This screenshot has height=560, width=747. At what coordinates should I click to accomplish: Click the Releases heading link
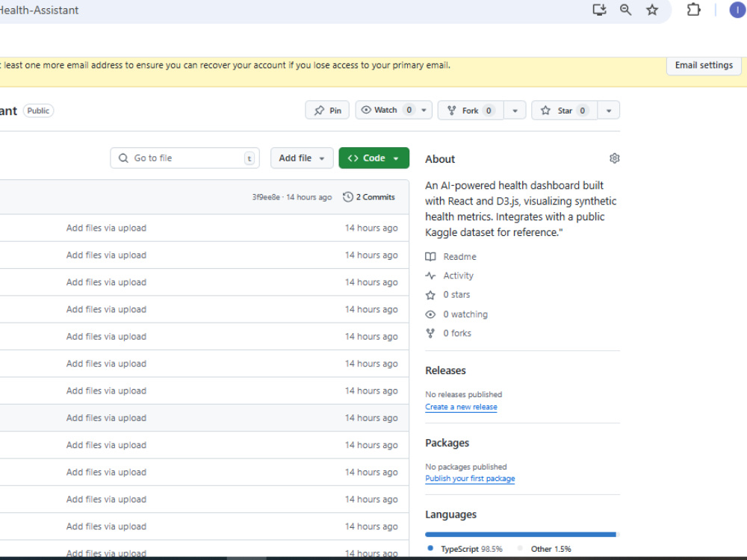click(445, 370)
